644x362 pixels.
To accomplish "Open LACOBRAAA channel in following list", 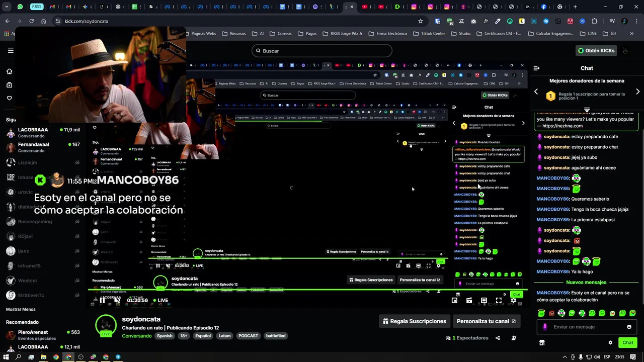I will click(43, 133).
